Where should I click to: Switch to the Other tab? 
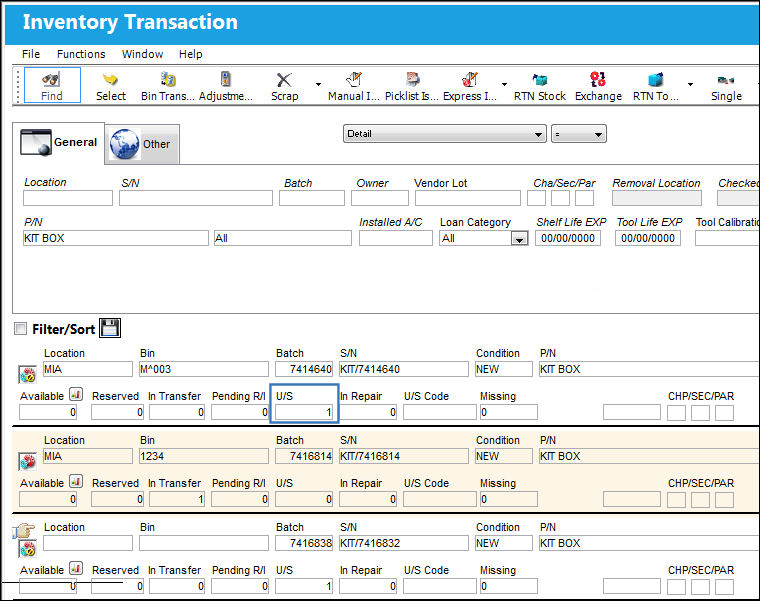coord(142,144)
